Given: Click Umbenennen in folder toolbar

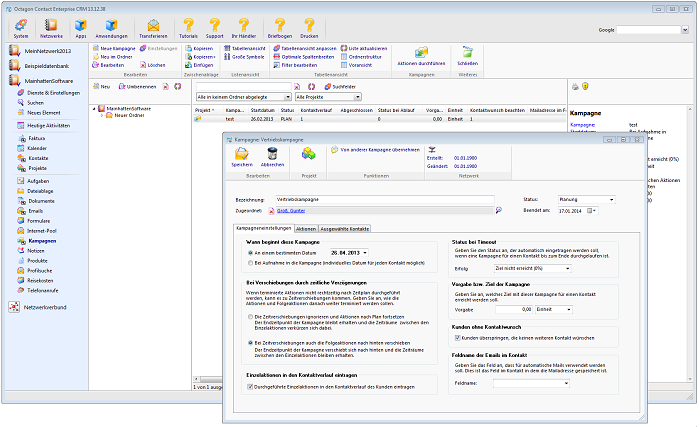Looking at the screenshot, I should point(138,87).
